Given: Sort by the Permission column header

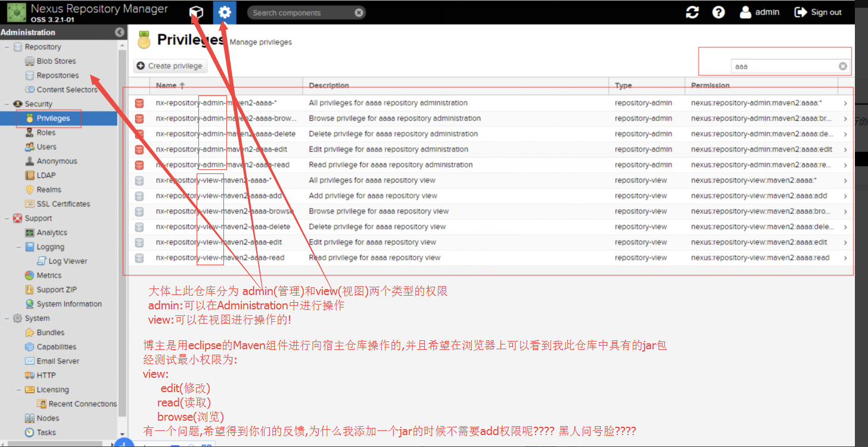Looking at the screenshot, I should pyautogui.click(x=761, y=86).
